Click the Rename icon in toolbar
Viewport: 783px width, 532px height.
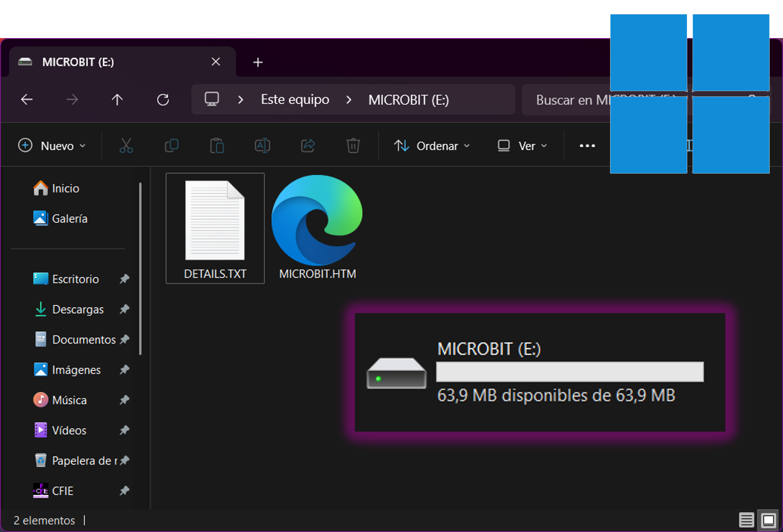click(x=262, y=146)
